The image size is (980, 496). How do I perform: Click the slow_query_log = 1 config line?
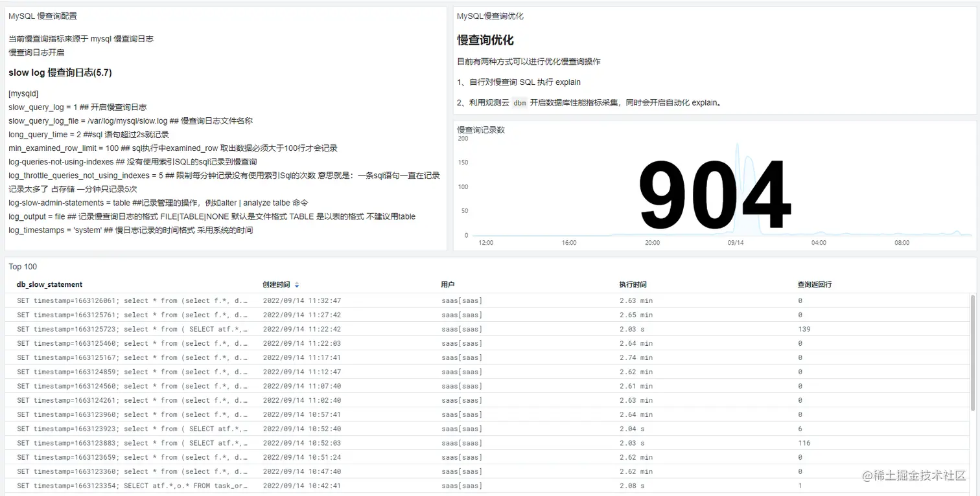coord(78,107)
